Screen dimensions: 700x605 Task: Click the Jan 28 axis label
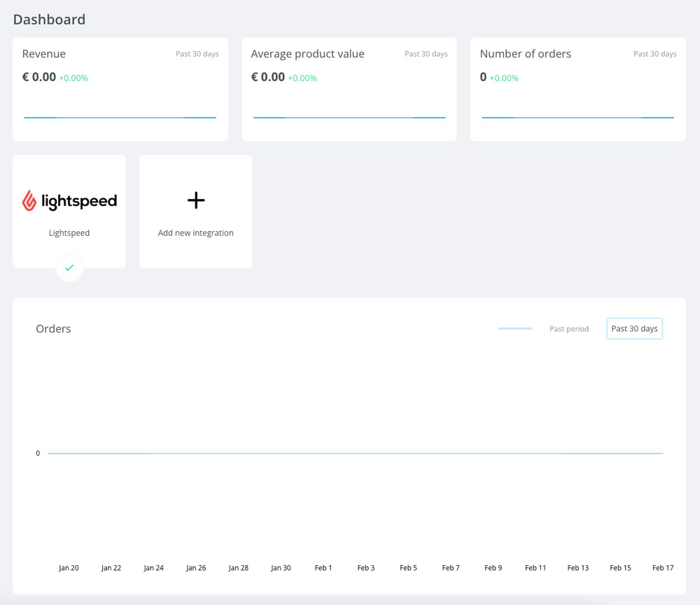pos(239,567)
